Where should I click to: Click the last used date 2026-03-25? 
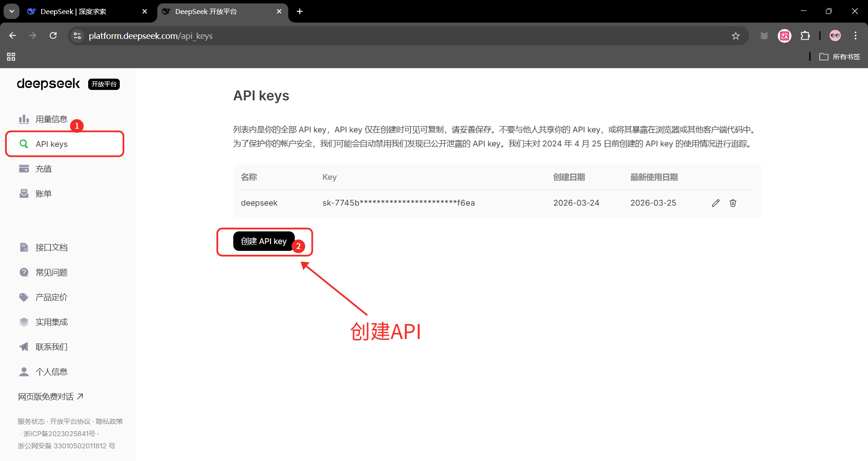tap(653, 203)
